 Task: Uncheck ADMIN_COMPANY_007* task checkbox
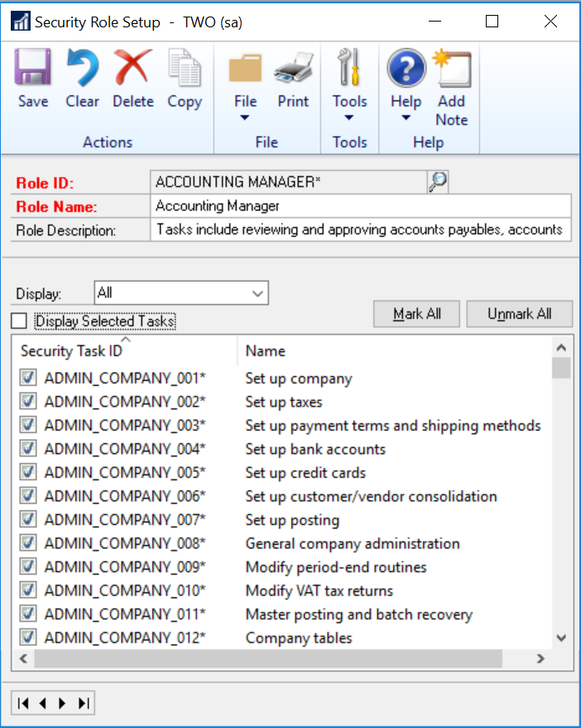(28, 519)
